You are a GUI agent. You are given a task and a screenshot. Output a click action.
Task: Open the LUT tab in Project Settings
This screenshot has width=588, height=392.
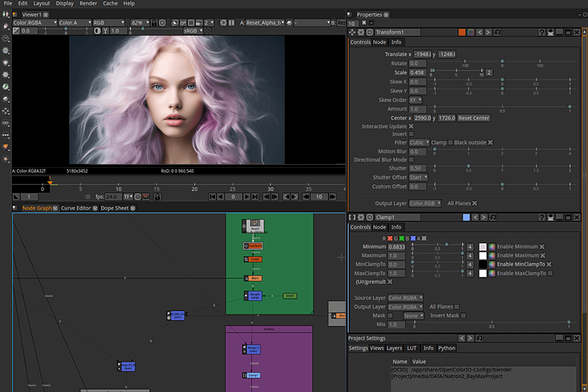pos(412,348)
